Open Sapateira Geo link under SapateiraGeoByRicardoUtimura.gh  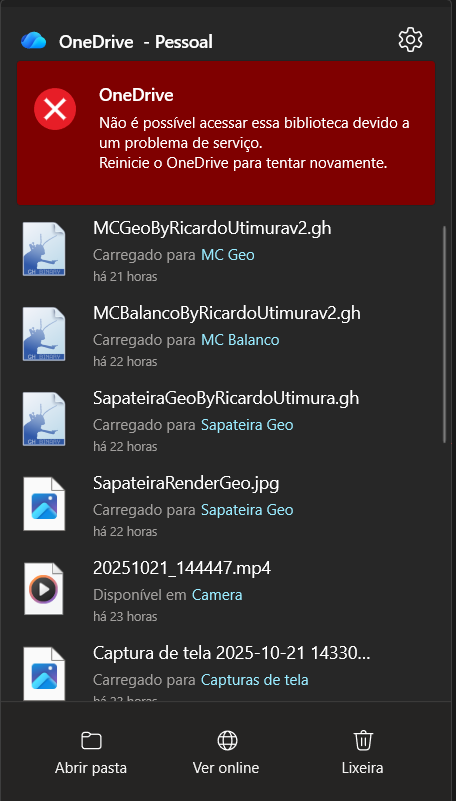coord(247,424)
